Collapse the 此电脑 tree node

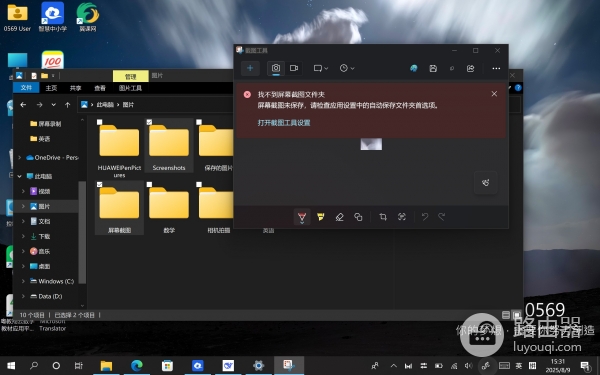(x=20, y=176)
